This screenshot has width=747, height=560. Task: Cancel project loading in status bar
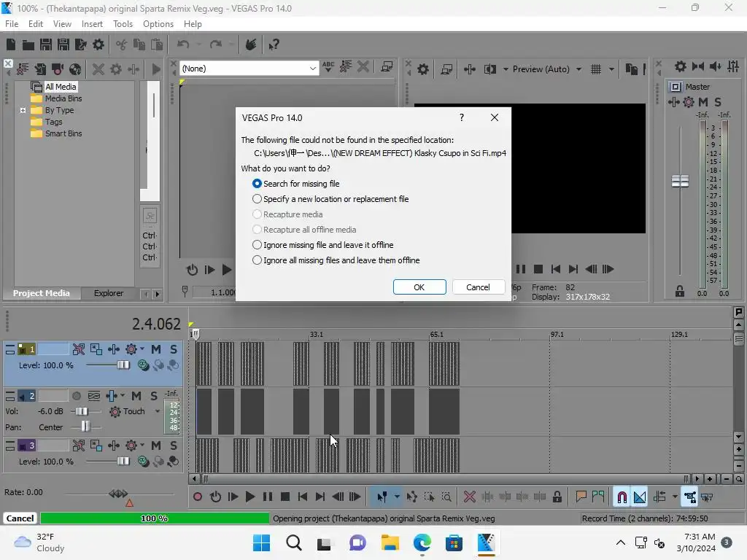pyautogui.click(x=20, y=518)
